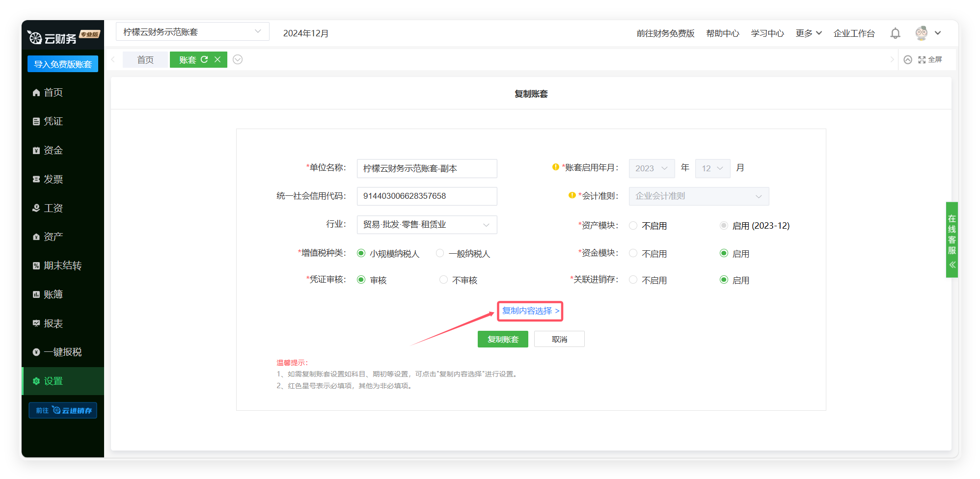Open the 柠檬云财务示范账套 account selector
This screenshot has width=980, height=479.
click(x=192, y=32)
